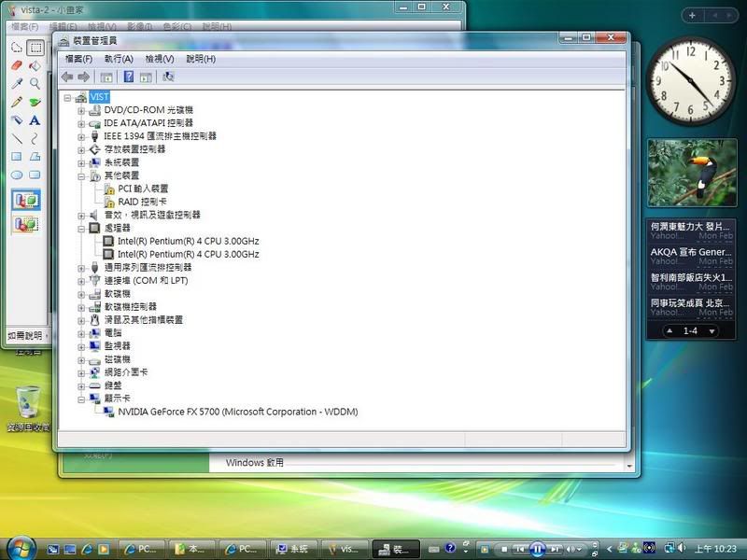
Task: Click the Scan for hardware changes icon
Action: point(168,77)
